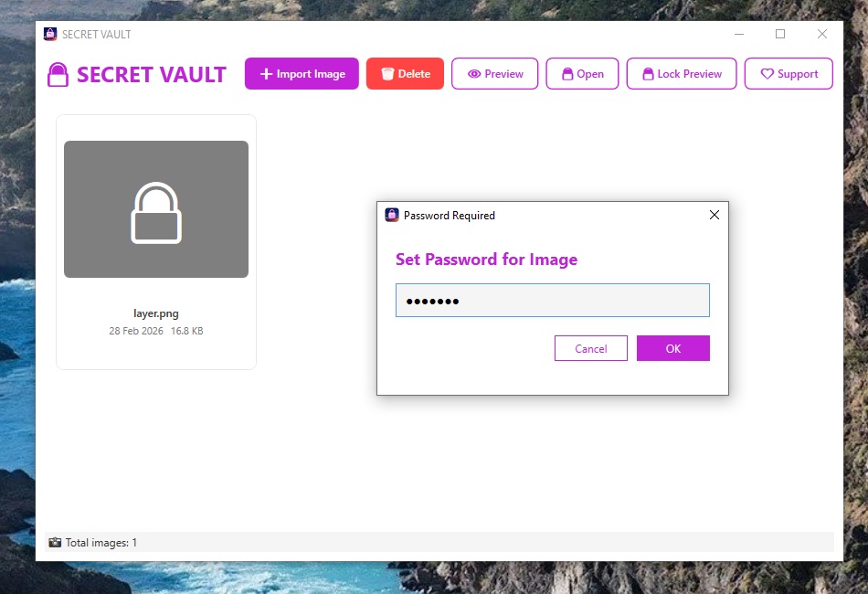Screen dimensions: 868x594
Task: Click the Lock Preview label text
Action: (x=690, y=74)
